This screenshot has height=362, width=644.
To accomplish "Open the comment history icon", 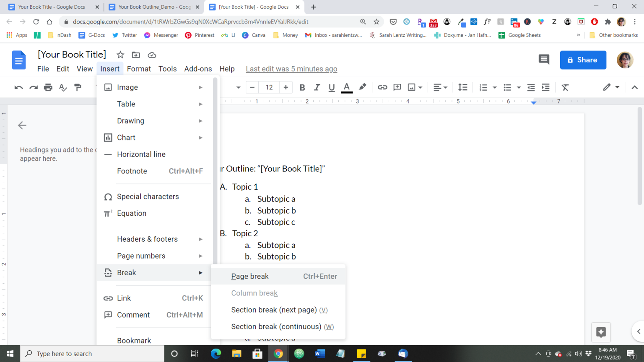I will (544, 59).
